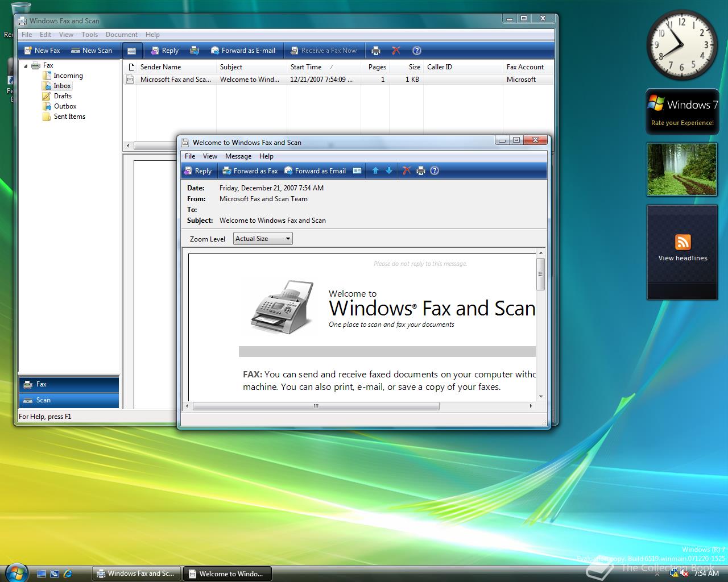Click Reply in the main Fax and Scan toolbar

pyautogui.click(x=164, y=51)
